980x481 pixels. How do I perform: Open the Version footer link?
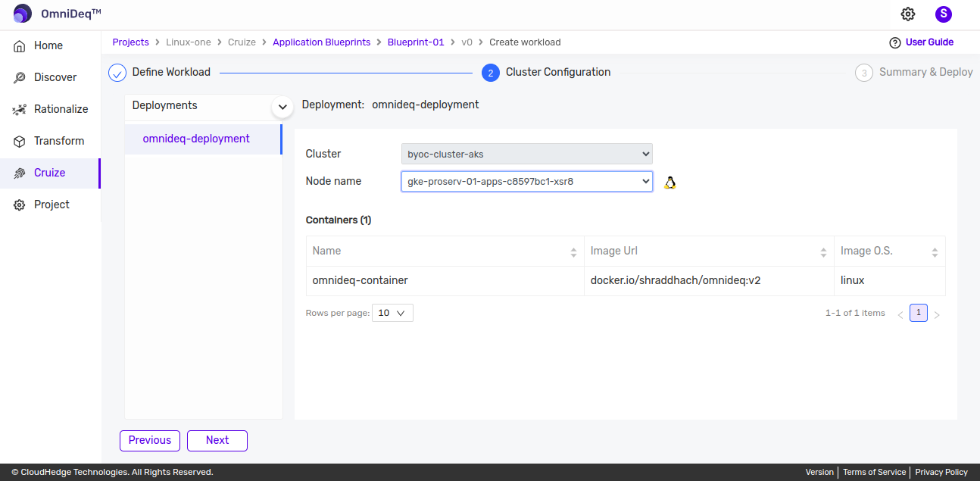tap(819, 472)
